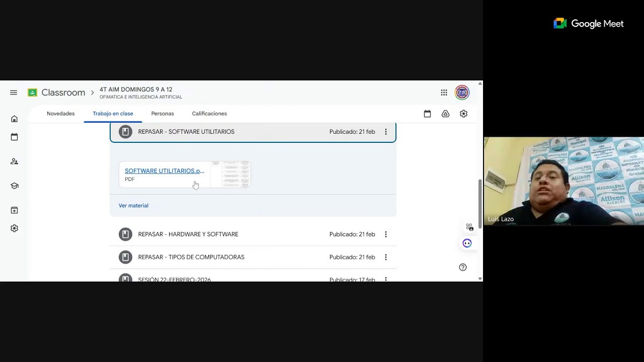Click the green Classroom logo icon
Screen dimensions: 644x362
point(32,93)
